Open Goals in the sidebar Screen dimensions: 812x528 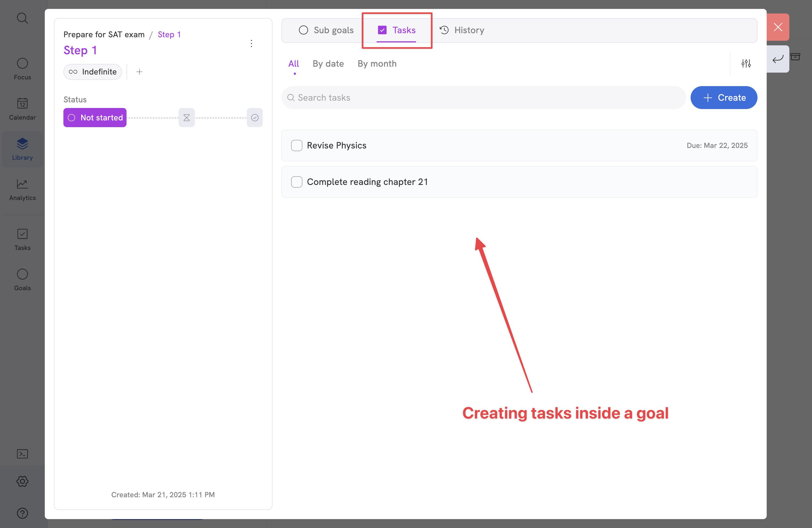[x=22, y=280]
